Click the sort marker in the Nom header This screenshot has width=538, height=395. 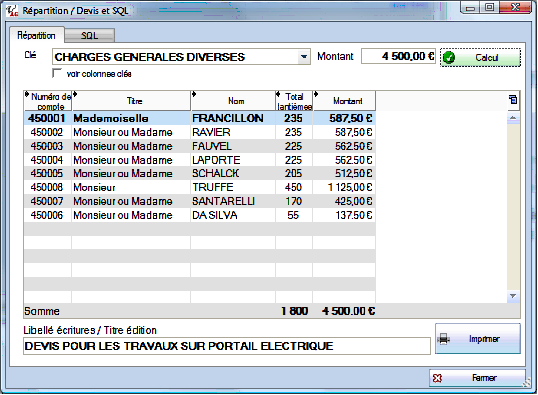(x=194, y=94)
